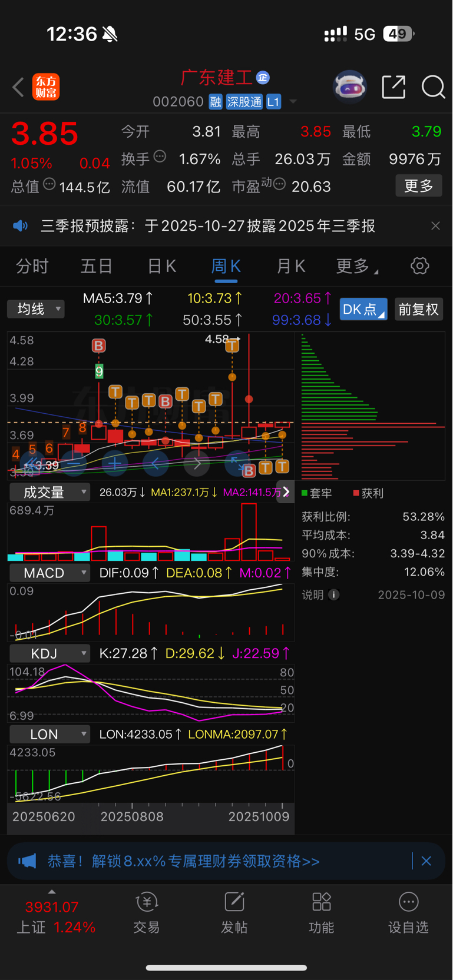Tap the chip date 2025-10-09
Screen dimensions: 453x980
tap(411, 595)
